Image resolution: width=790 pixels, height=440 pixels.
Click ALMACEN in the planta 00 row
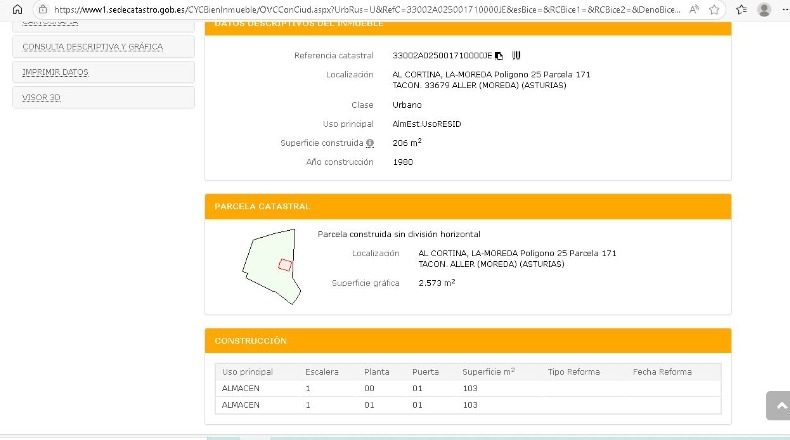tap(240, 388)
